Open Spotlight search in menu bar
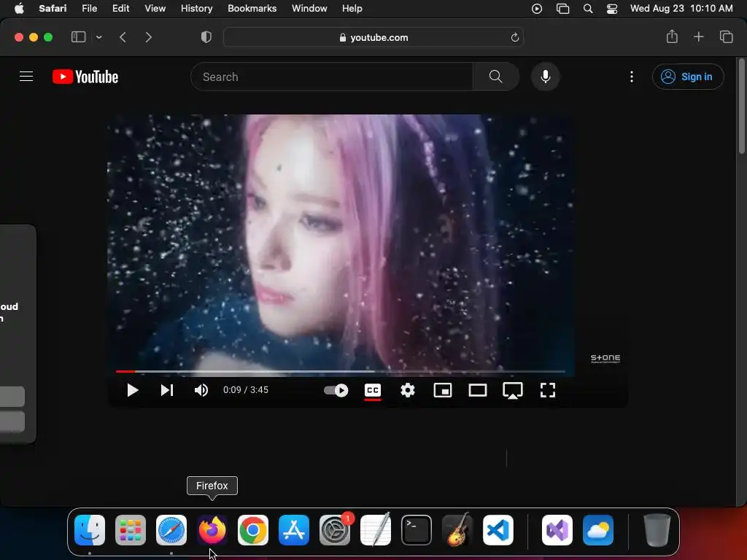The width and height of the screenshot is (747, 560). [588, 9]
